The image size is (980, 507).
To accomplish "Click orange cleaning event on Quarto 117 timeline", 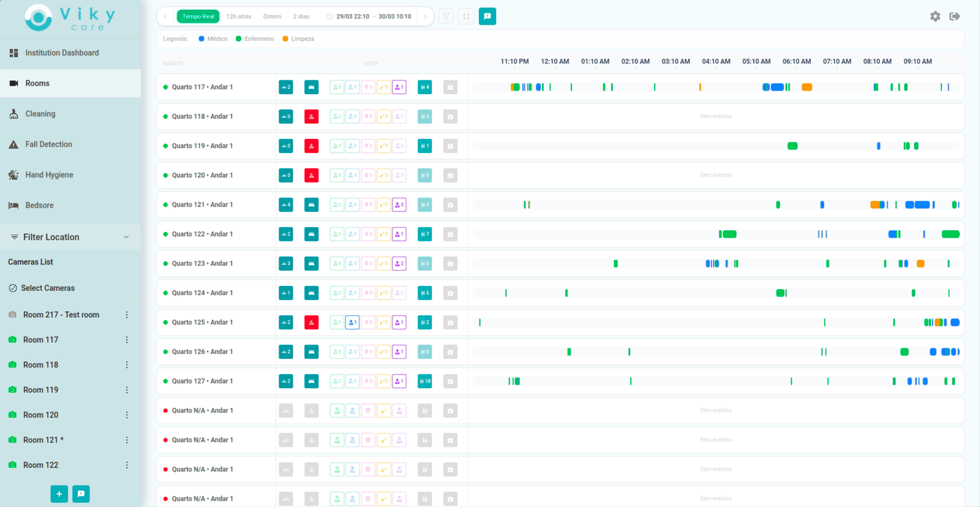I will (807, 88).
